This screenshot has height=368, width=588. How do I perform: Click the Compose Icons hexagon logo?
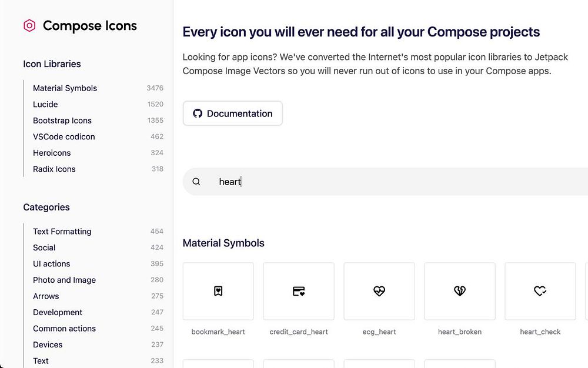pos(29,26)
